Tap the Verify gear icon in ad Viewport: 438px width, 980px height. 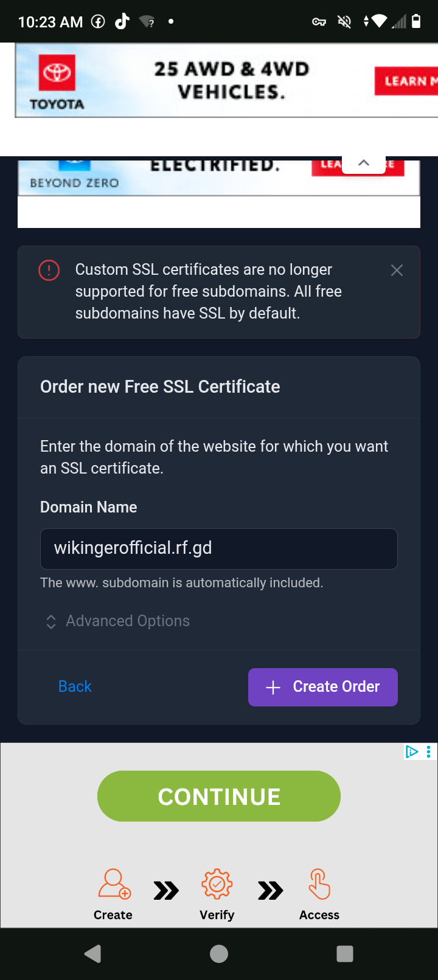point(217,884)
